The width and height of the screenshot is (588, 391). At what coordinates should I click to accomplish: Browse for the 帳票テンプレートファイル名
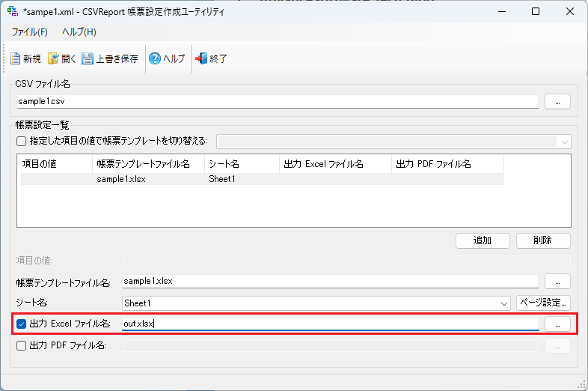557,282
